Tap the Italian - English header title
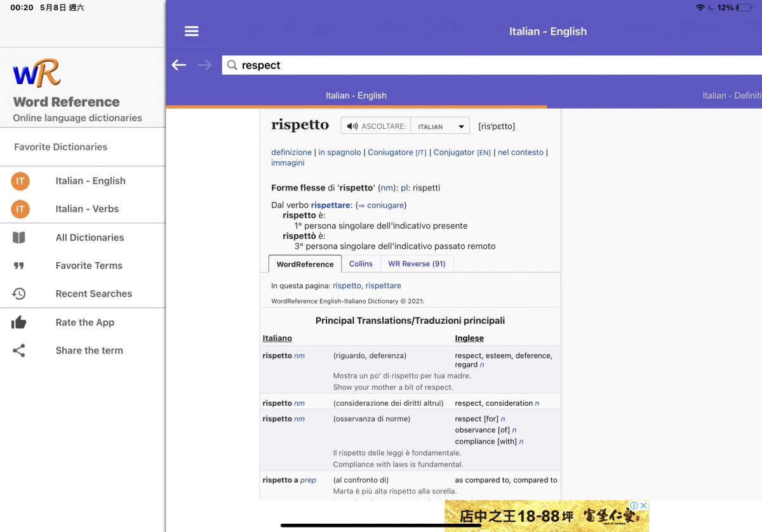The height and width of the screenshot is (532, 762). coord(548,31)
